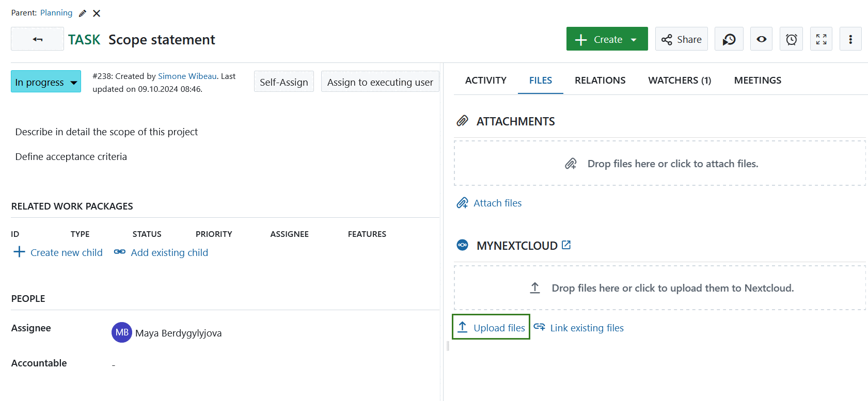
Task: Edit parent with the pencil icon
Action: (83, 13)
